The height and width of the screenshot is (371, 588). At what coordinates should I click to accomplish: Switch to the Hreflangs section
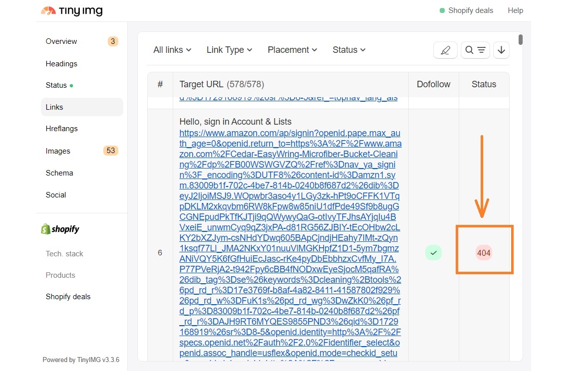[x=61, y=128]
